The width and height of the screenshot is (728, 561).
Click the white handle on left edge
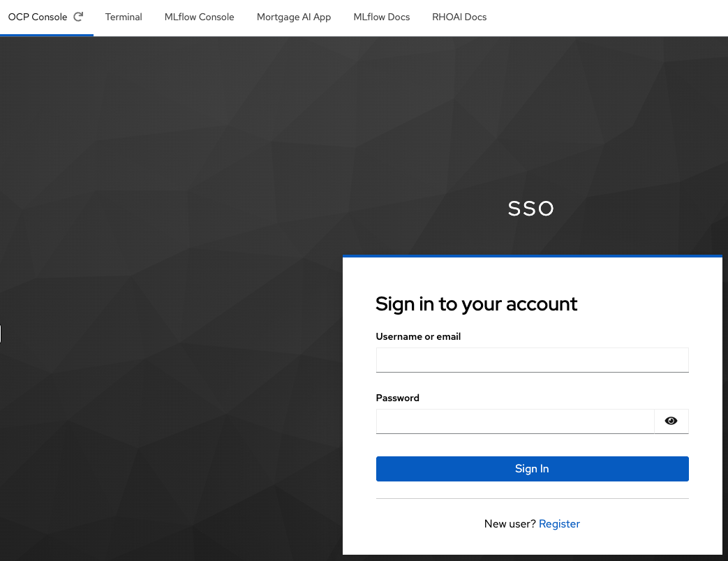[x=1, y=334]
